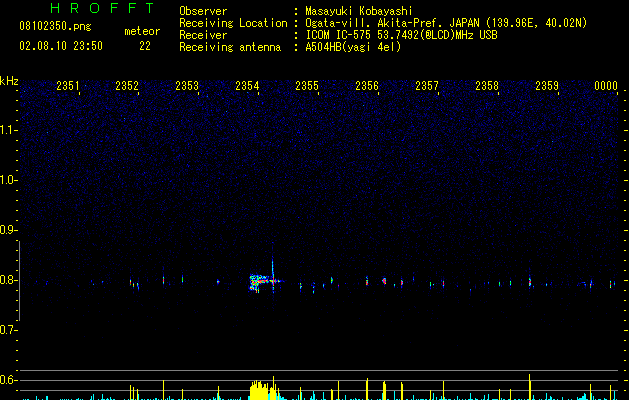629x400 pixels.
Task: Click the 1.0 kHz frequency label
Action: tap(8, 180)
